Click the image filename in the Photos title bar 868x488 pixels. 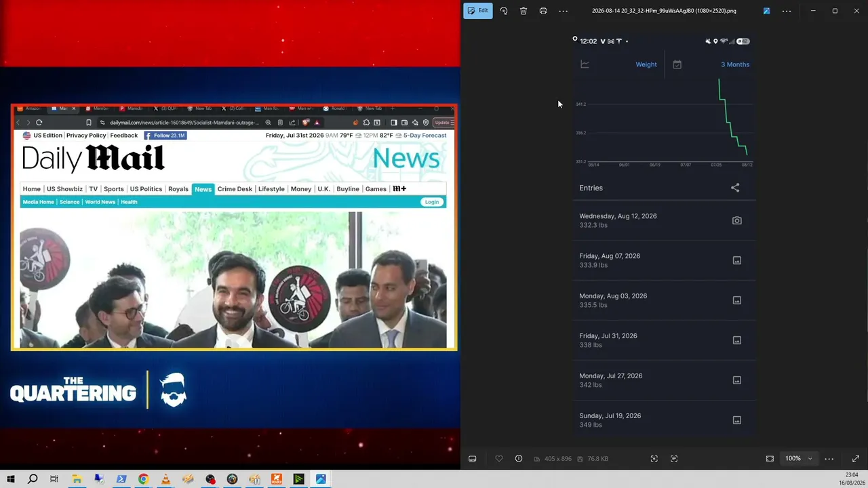tap(664, 11)
